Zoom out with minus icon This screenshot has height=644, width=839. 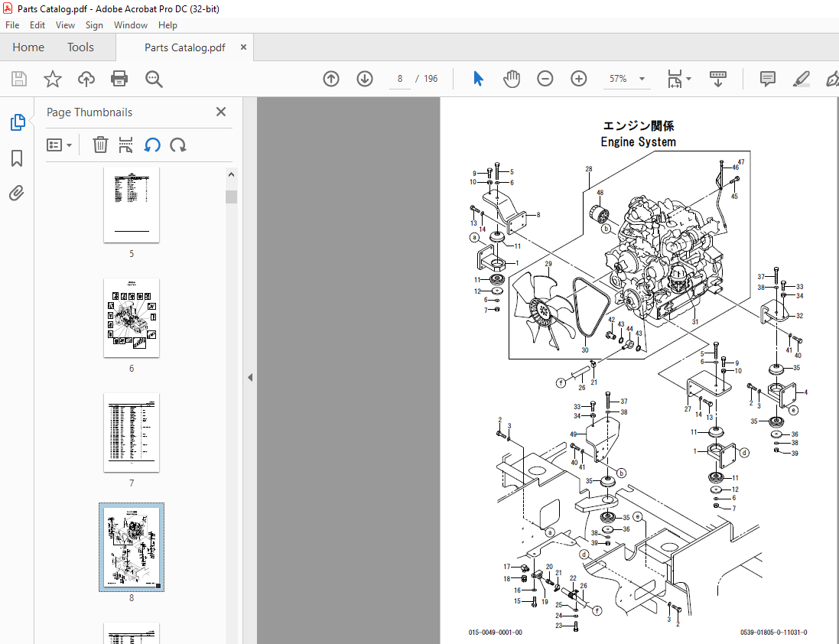click(x=545, y=80)
